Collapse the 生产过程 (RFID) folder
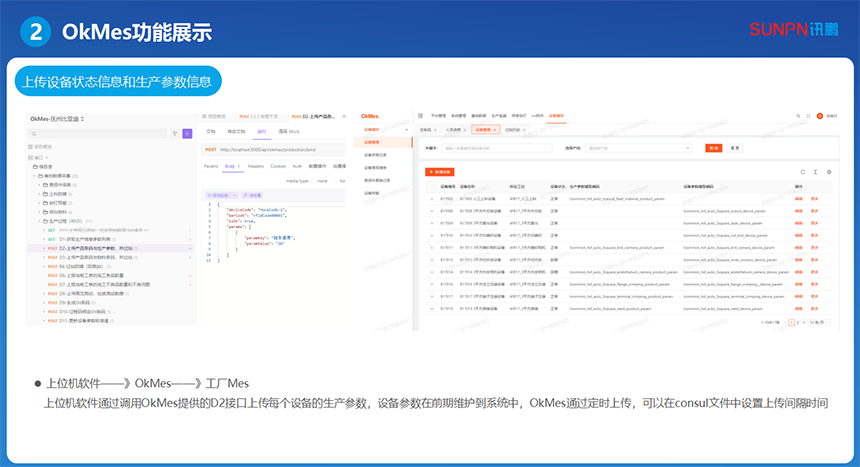 (x=39, y=221)
